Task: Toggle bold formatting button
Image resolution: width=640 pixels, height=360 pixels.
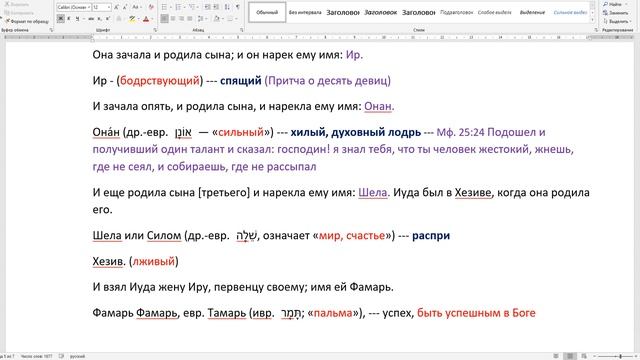Action: (x=61, y=18)
